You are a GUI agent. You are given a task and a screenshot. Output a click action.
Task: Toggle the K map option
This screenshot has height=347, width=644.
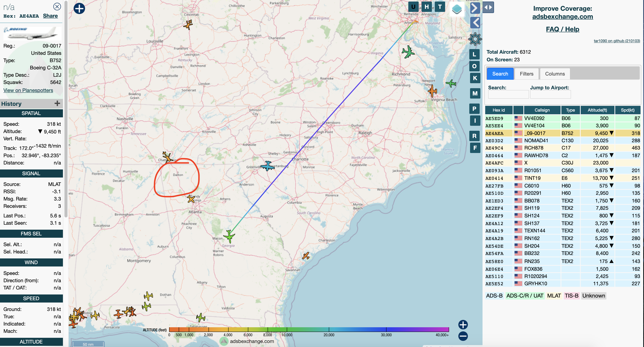point(475,78)
